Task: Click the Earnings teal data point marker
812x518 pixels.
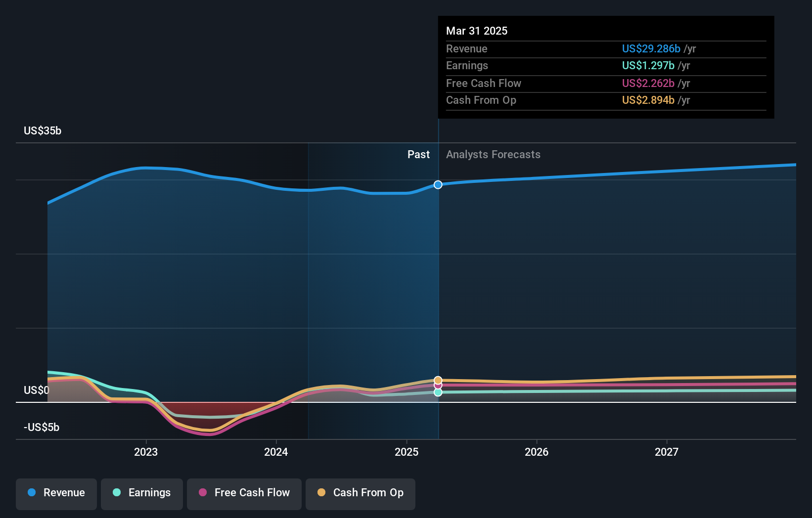Action: (x=438, y=392)
